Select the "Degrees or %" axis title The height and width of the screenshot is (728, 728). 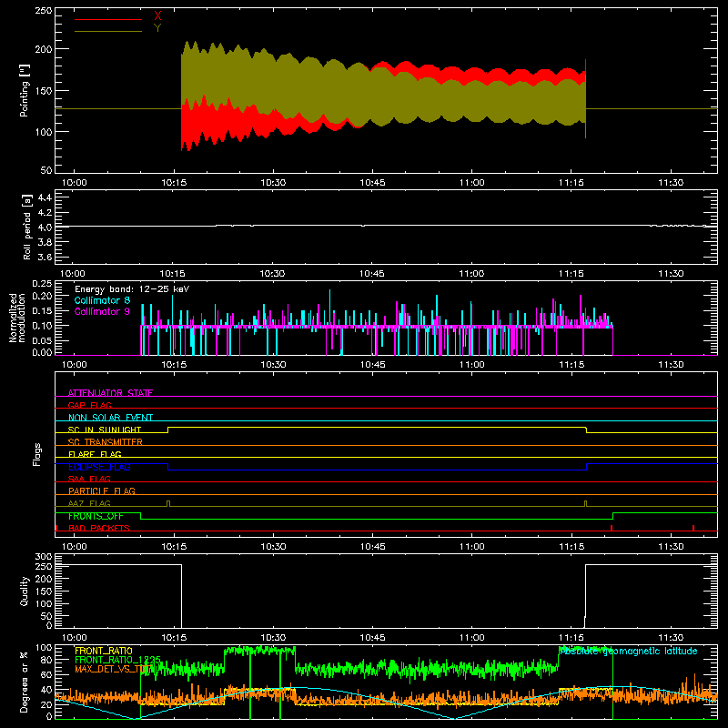coord(25,682)
